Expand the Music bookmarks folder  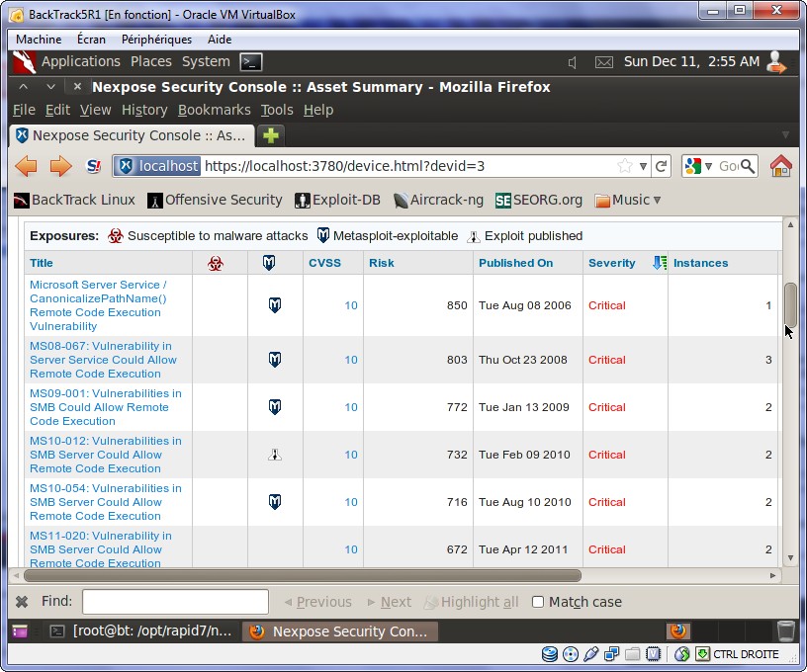coord(628,200)
